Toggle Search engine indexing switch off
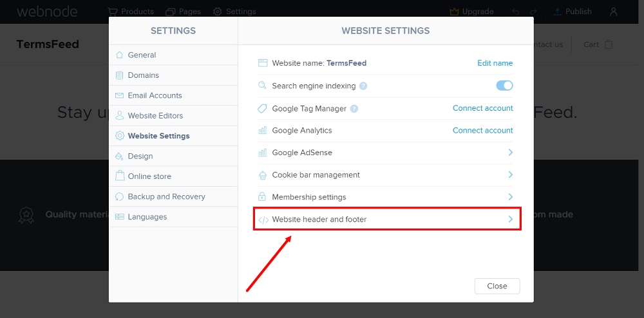Screen dimensions: 644x318 [x=504, y=86]
